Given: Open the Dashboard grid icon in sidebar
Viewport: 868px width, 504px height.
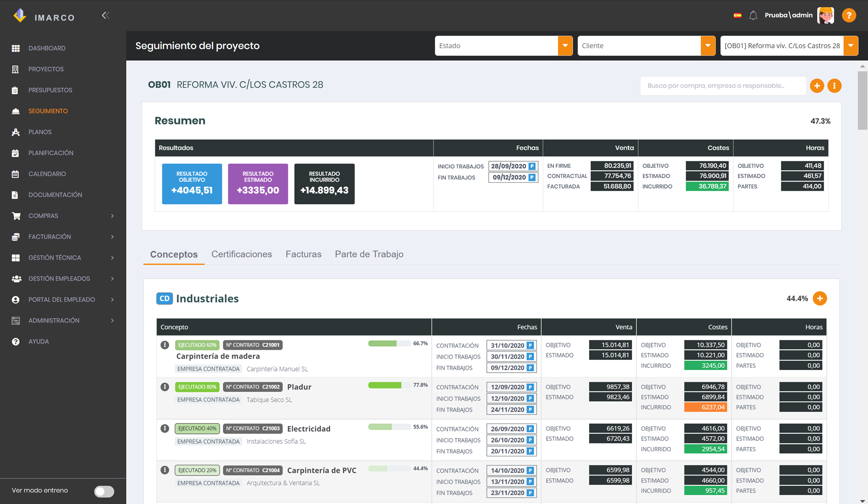Looking at the screenshot, I should point(15,48).
